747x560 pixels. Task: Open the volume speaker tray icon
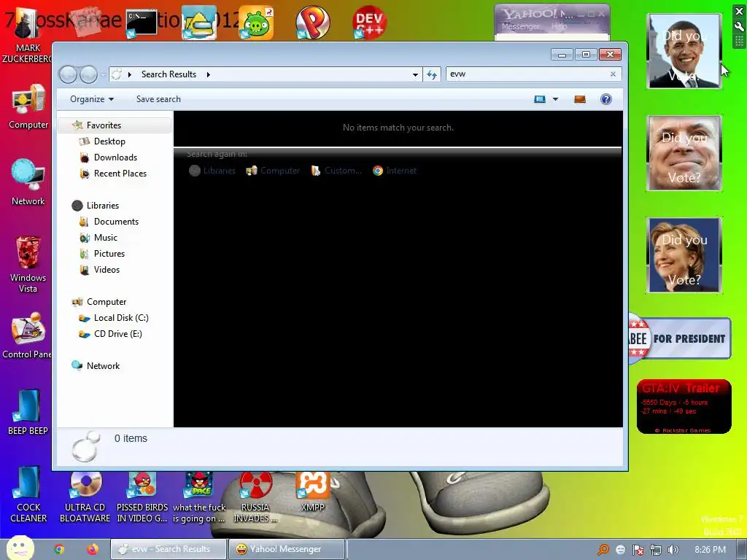tap(673, 550)
